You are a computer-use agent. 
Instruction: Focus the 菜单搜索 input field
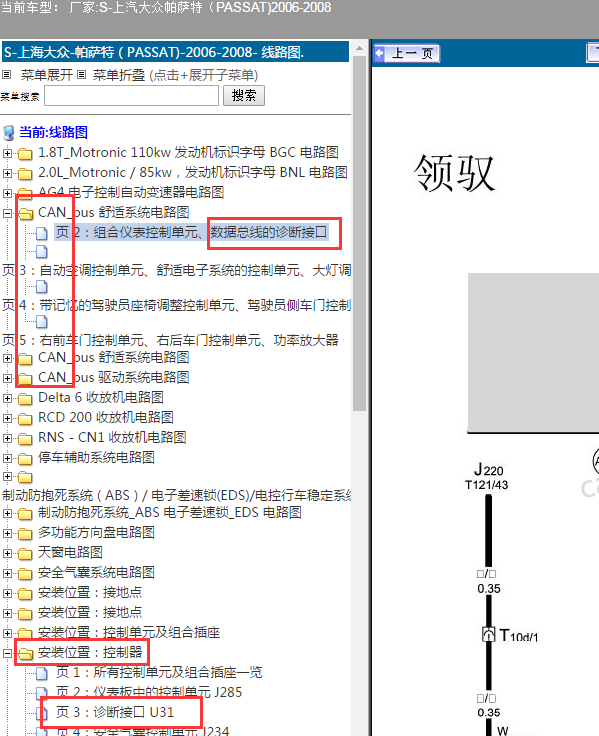(x=131, y=96)
